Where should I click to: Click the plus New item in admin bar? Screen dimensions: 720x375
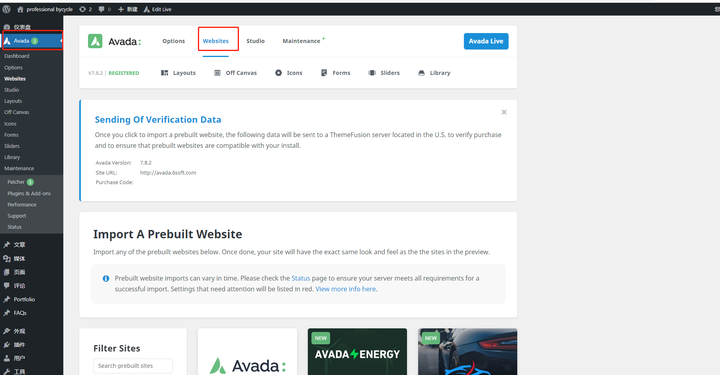pos(128,9)
